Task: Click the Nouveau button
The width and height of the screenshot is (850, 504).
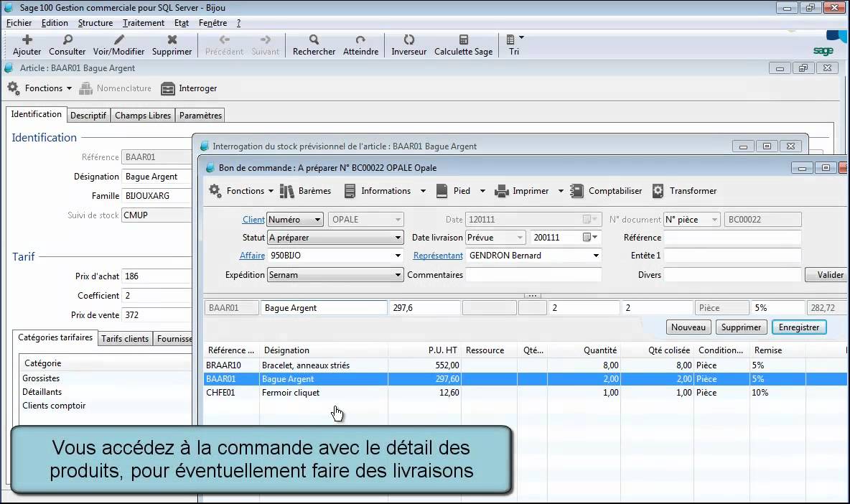Action: coord(688,327)
